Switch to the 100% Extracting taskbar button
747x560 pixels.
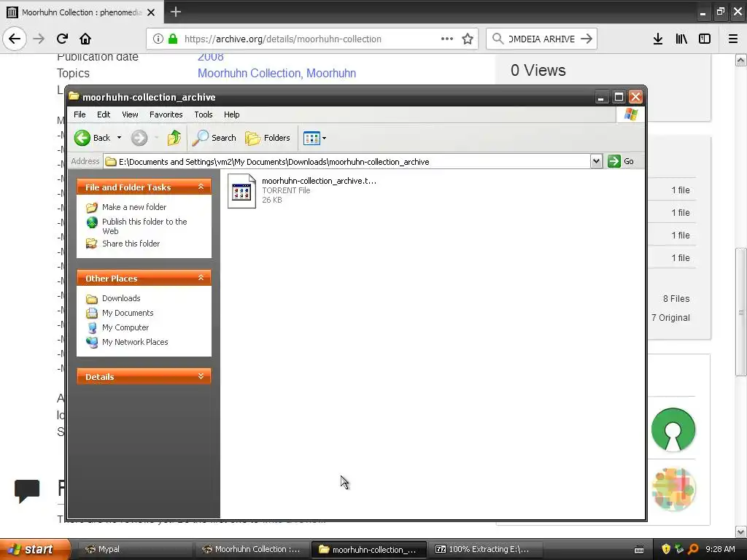(484, 549)
